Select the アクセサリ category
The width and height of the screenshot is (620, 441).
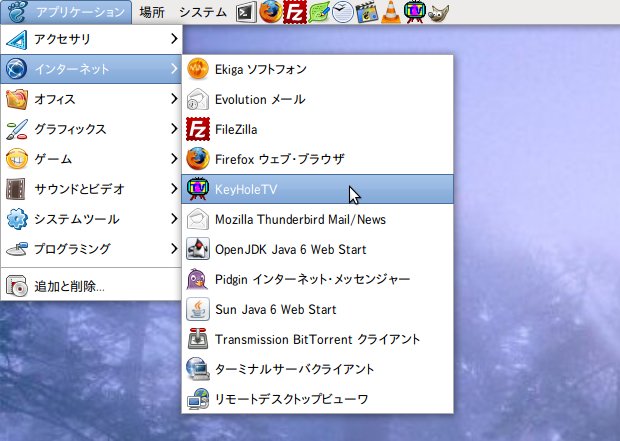(91, 39)
